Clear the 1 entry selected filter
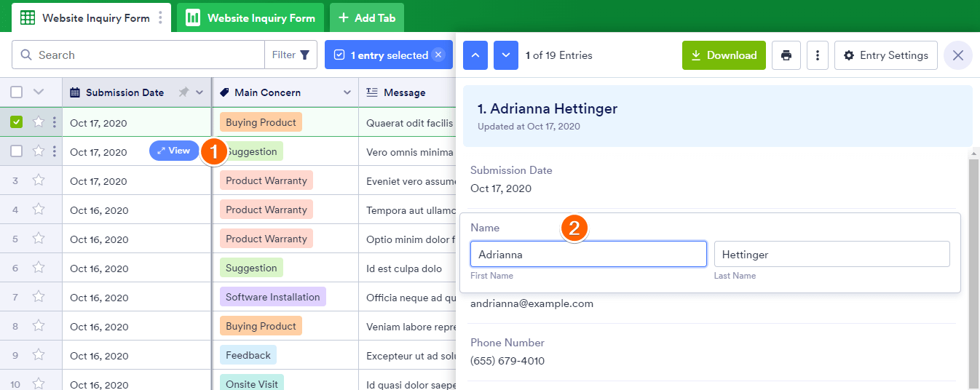Screen dimensions: 980x390 [438, 55]
